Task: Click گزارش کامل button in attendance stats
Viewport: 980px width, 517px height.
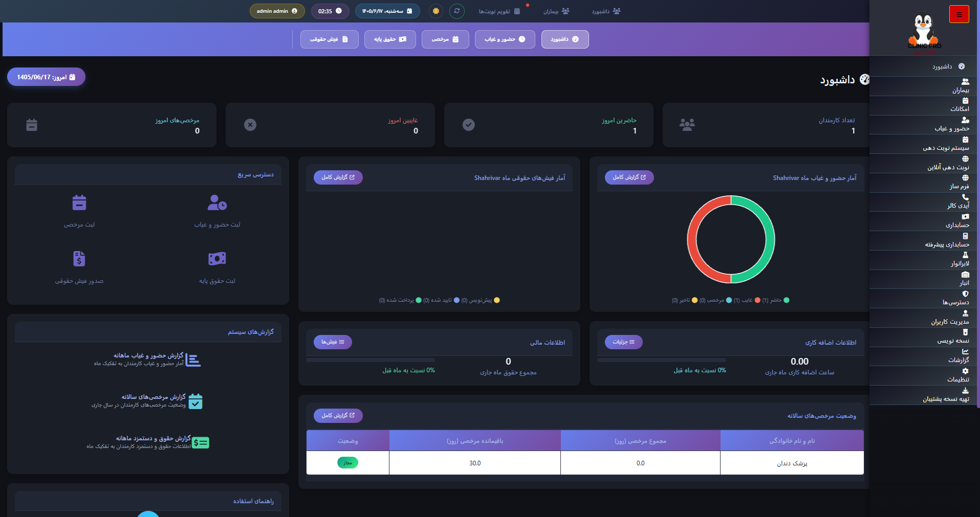Action: (x=629, y=177)
